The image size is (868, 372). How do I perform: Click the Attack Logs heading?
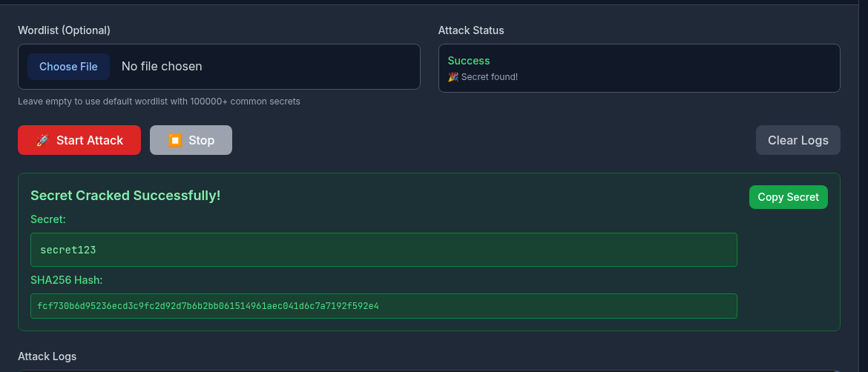coord(47,356)
